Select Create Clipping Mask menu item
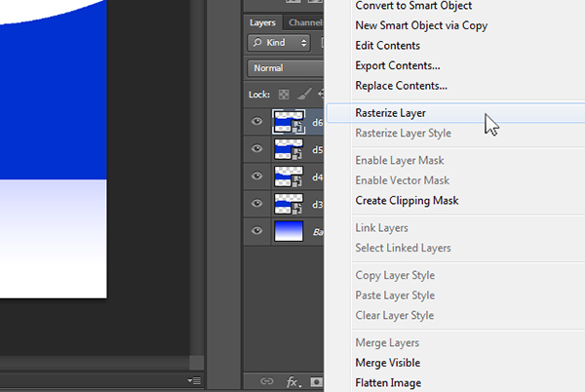Image resolution: width=585 pixels, height=392 pixels. point(407,201)
